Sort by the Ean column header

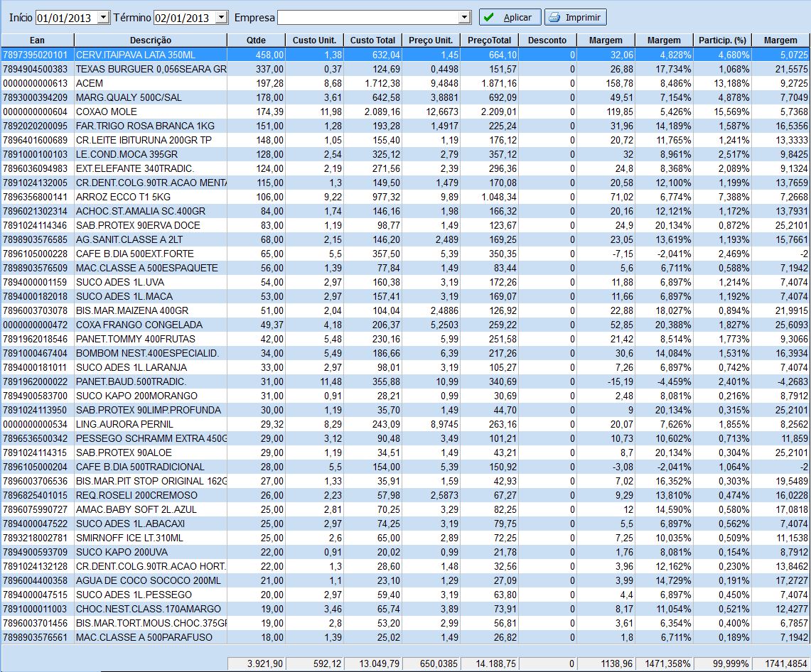click(37, 40)
